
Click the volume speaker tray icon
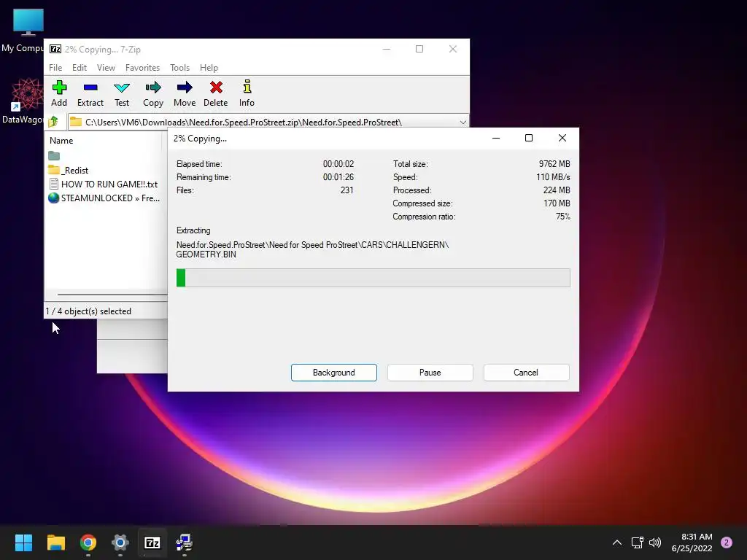click(655, 542)
